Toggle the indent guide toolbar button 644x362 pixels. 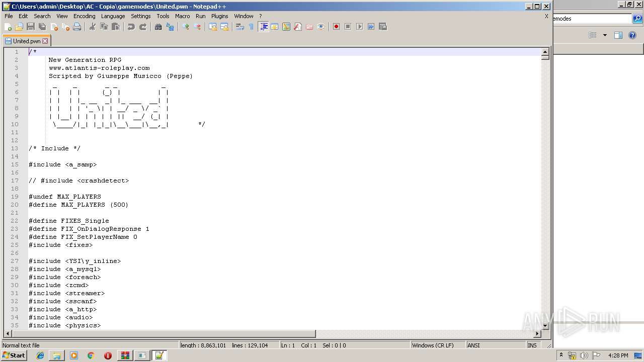[x=263, y=27]
